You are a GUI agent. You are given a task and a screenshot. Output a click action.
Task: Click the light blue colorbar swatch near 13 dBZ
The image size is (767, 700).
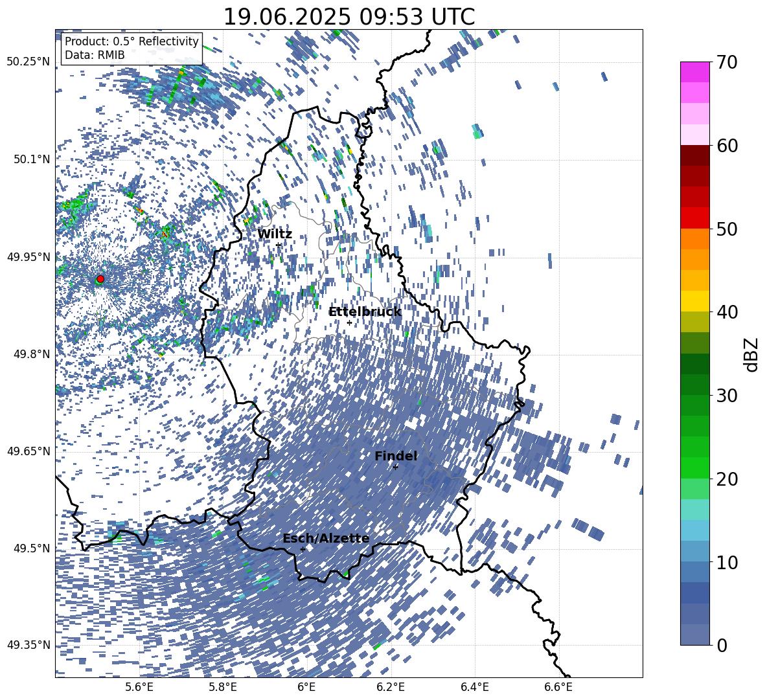[694, 530]
